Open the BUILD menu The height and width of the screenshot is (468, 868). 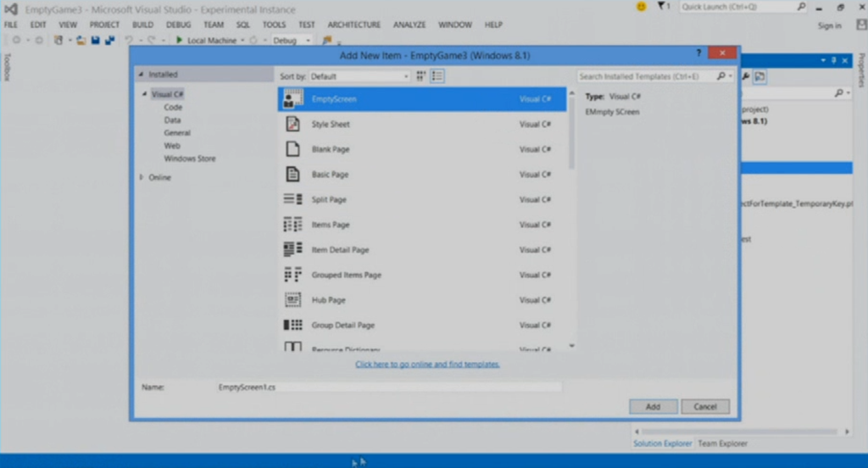pyautogui.click(x=142, y=25)
